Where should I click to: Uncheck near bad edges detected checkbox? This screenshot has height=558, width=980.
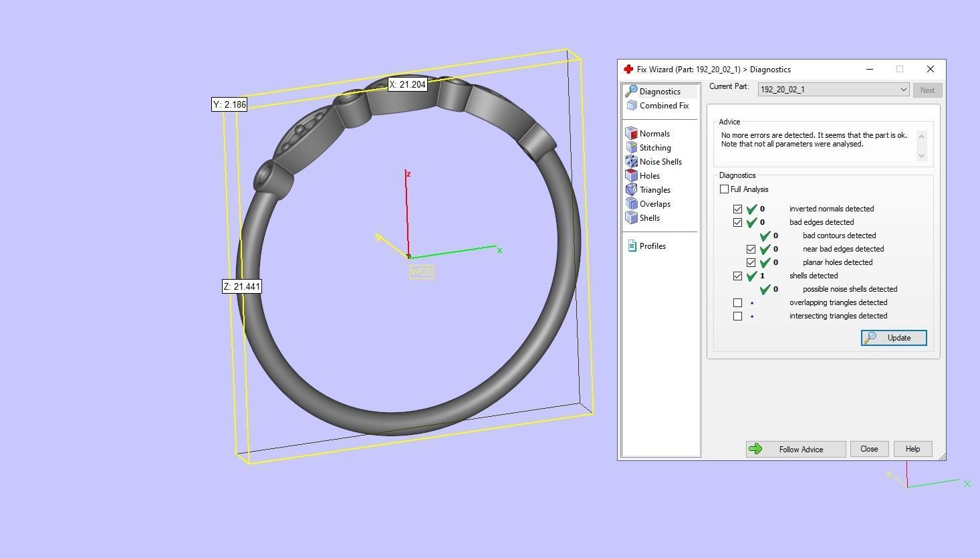751,249
